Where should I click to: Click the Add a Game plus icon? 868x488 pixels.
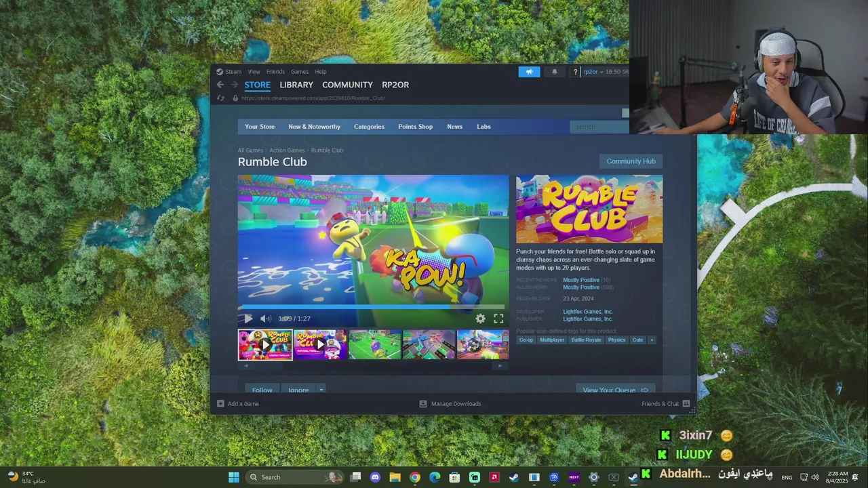click(220, 404)
